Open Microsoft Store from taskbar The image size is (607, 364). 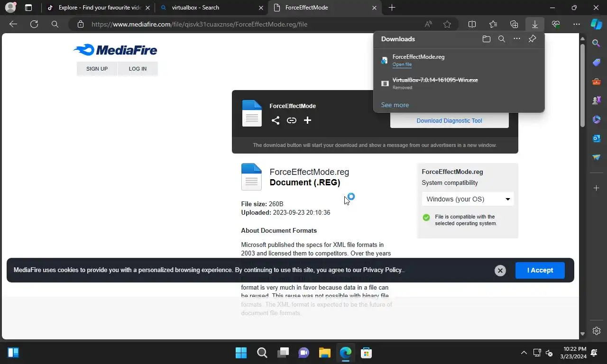pyautogui.click(x=366, y=353)
